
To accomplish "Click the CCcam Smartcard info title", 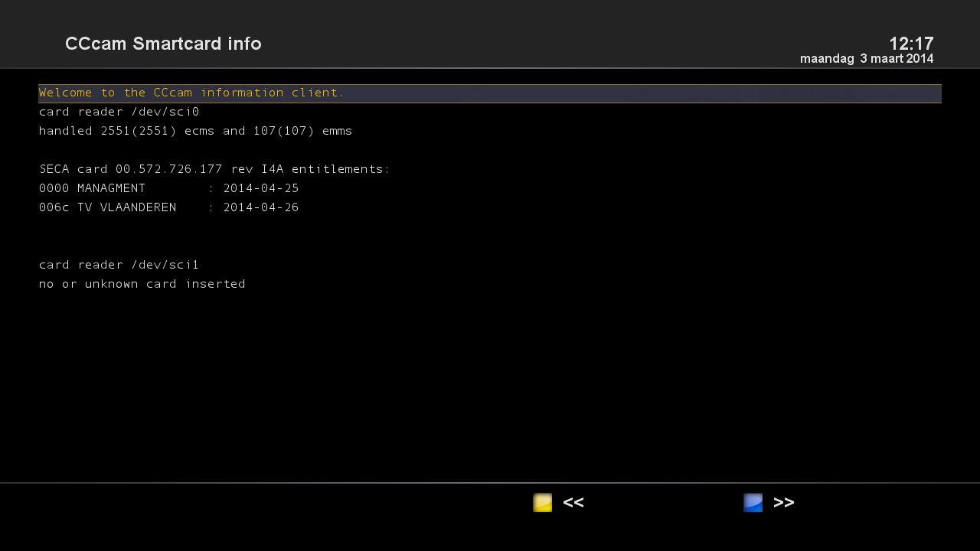I will [163, 44].
